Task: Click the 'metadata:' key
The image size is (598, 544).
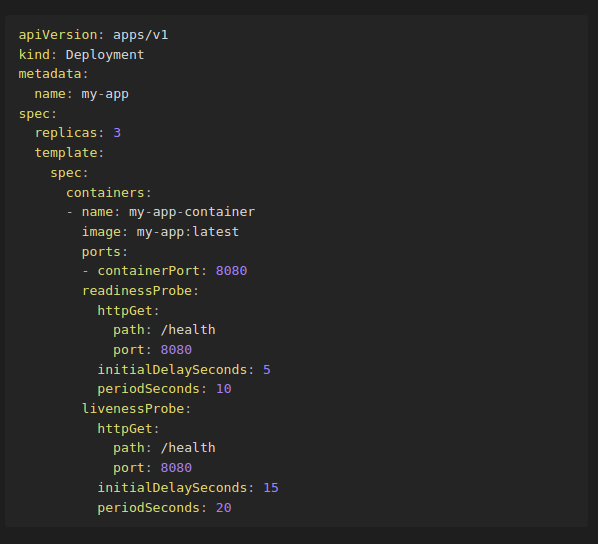Action: 53,74
